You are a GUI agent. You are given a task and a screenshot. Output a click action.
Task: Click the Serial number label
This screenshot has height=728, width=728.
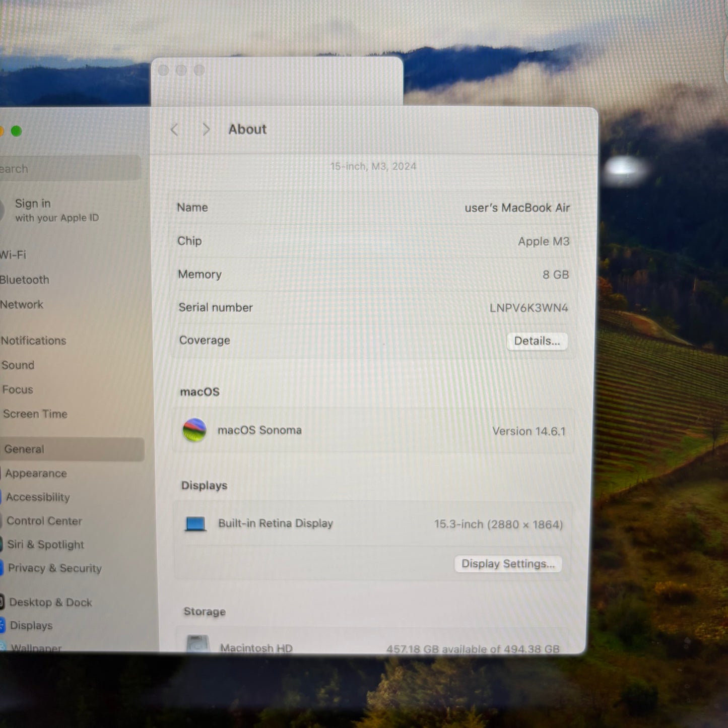pyautogui.click(x=216, y=307)
